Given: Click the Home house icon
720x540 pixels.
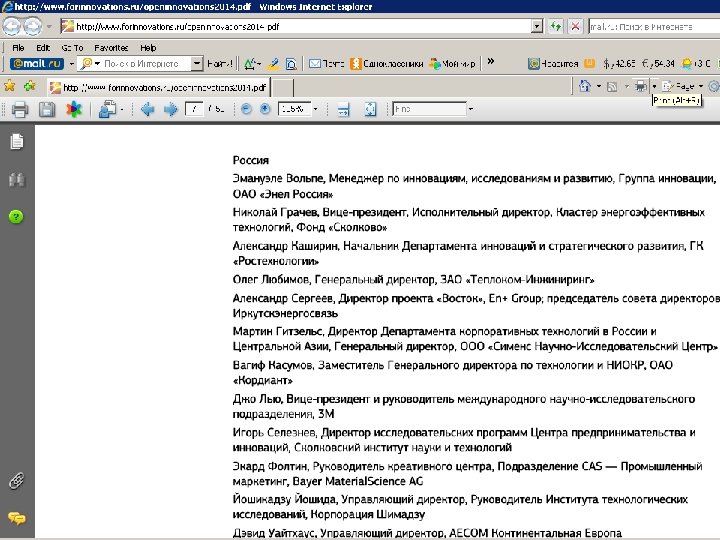Looking at the screenshot, I should 584,86.
